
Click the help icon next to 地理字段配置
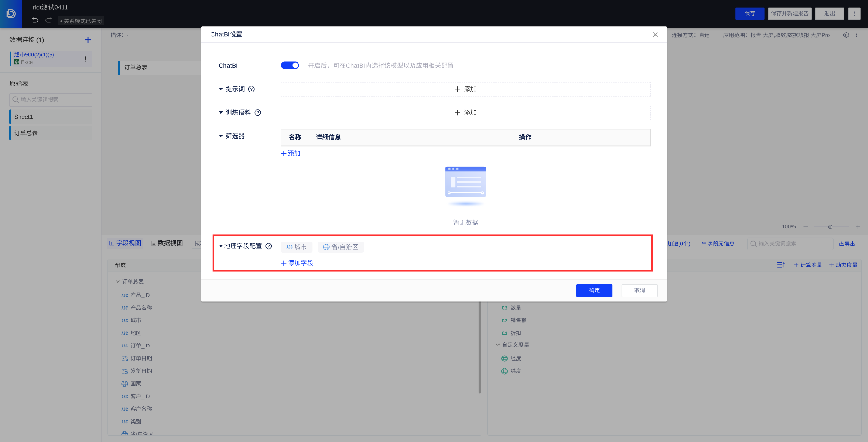coord(270,246)
